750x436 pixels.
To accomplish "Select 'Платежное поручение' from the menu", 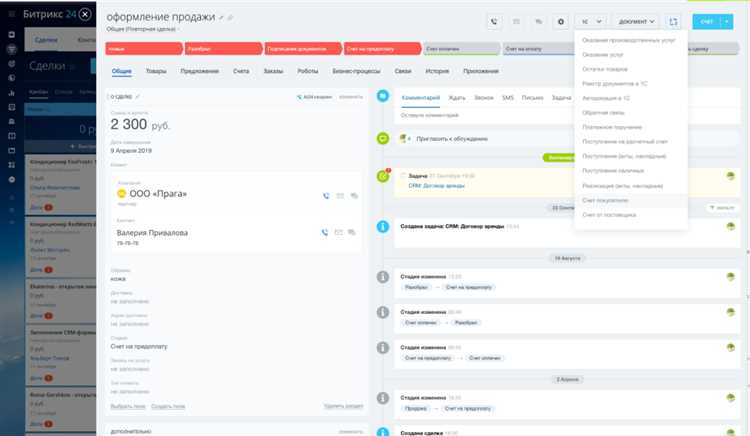I will pyautogui.click(x=612, y=127).
